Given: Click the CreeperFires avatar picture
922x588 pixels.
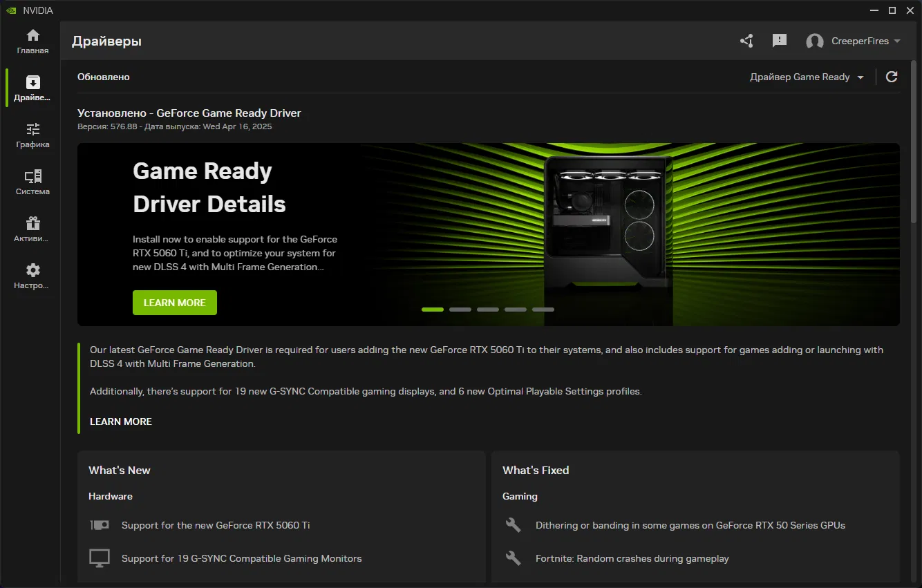Looking at the screenshot, I should 813,41.
